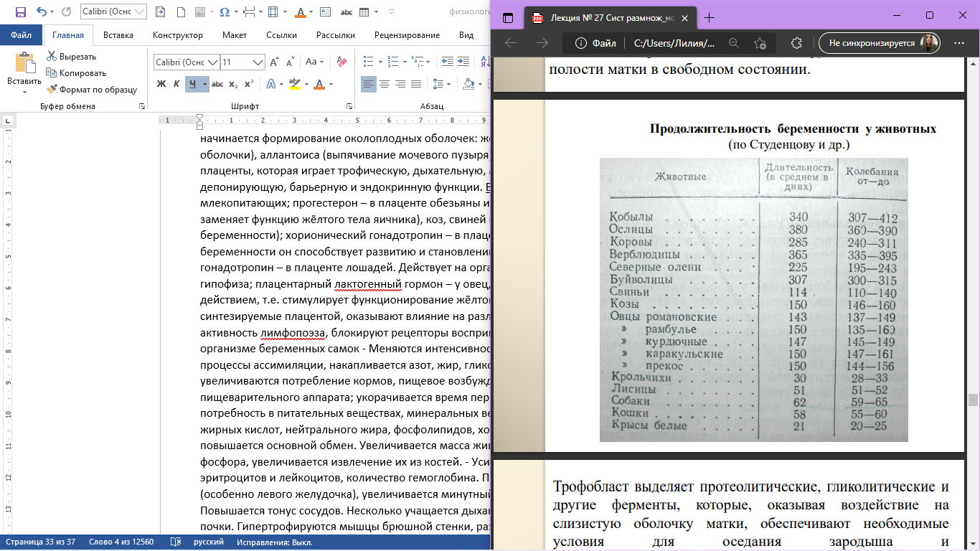This screenshot has height=551, width=980.
Task: Open the font size 11 dropdown
Action: point(259,62)
